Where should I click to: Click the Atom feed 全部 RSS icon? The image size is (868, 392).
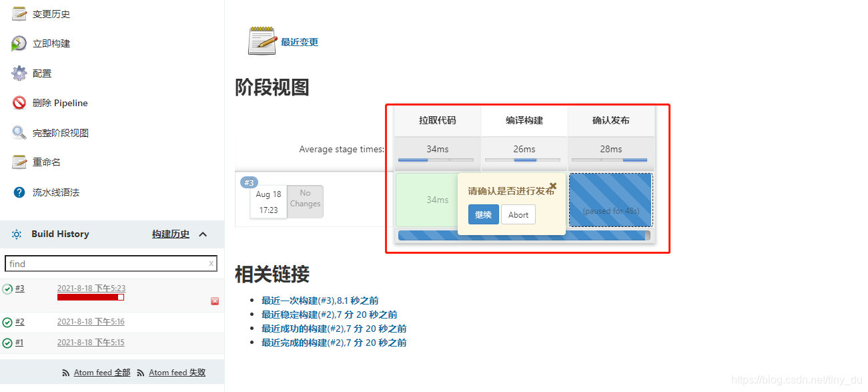pyautogui.click(x=65, y=373)
